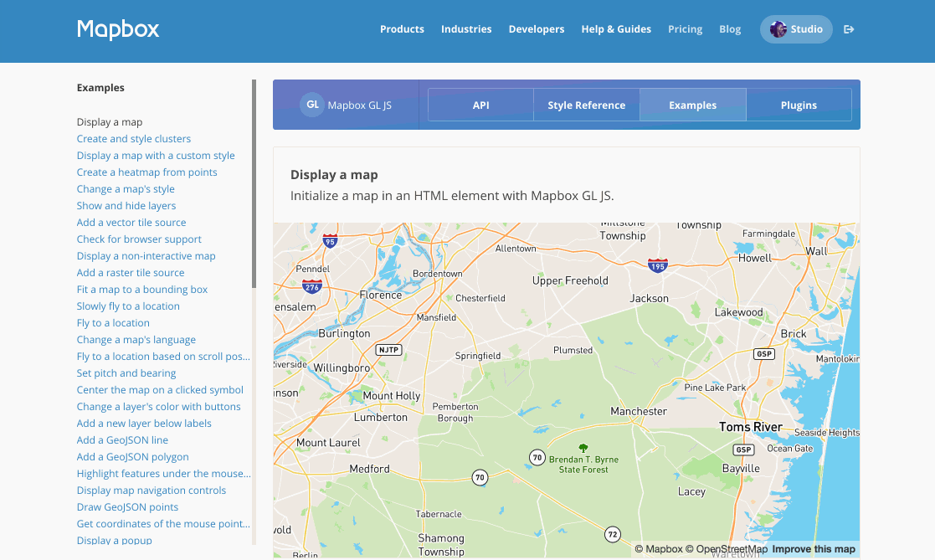Open 'Change a layer's color with buttons'
Image resolution: width=935 pixels, height=560 pixels.
158,406
